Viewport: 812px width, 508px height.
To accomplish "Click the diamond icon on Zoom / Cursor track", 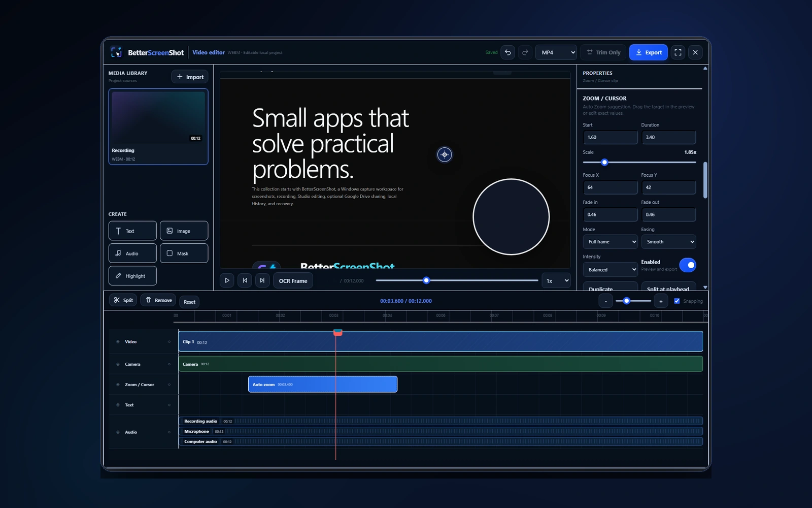I will (169, 385).
